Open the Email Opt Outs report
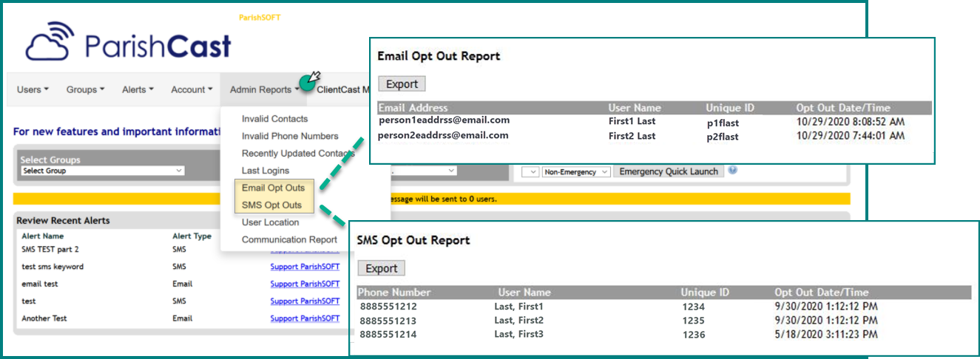 [x=273, y=188]
